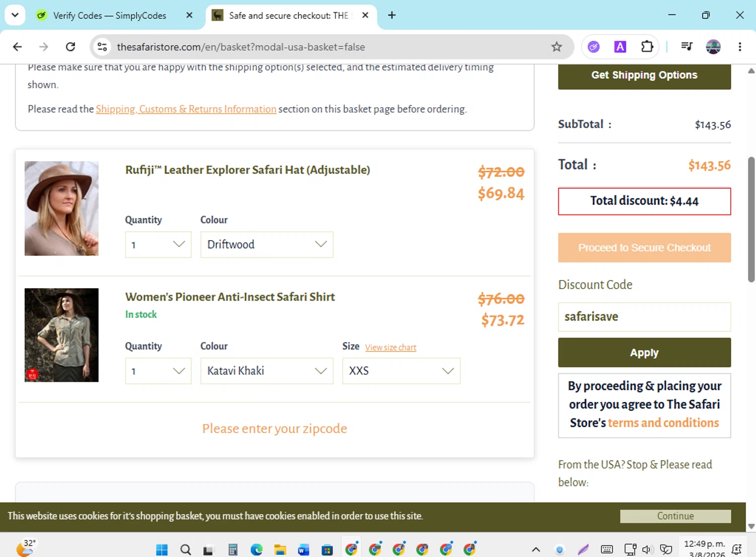Open the View size chart link
This screenshot has height=557, width=756.
click(391, 347)
